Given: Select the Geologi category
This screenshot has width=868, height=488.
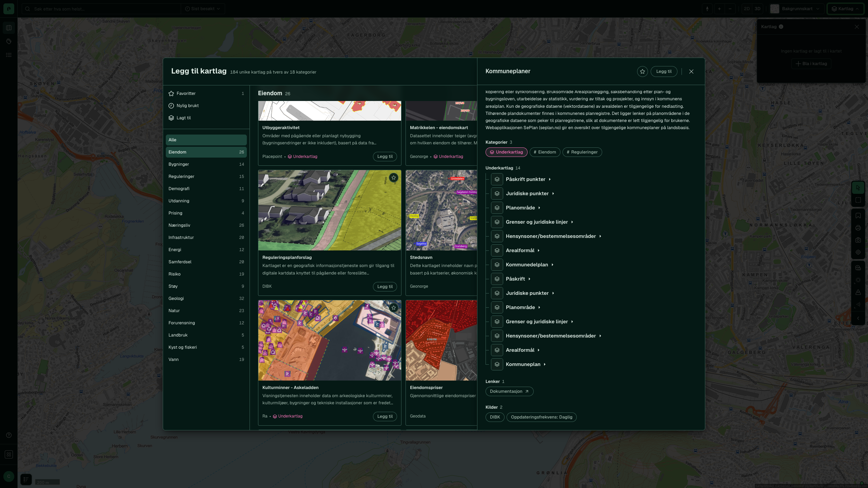Looking at the screenshot, I should pyautogui.click(x=206, y=299).
